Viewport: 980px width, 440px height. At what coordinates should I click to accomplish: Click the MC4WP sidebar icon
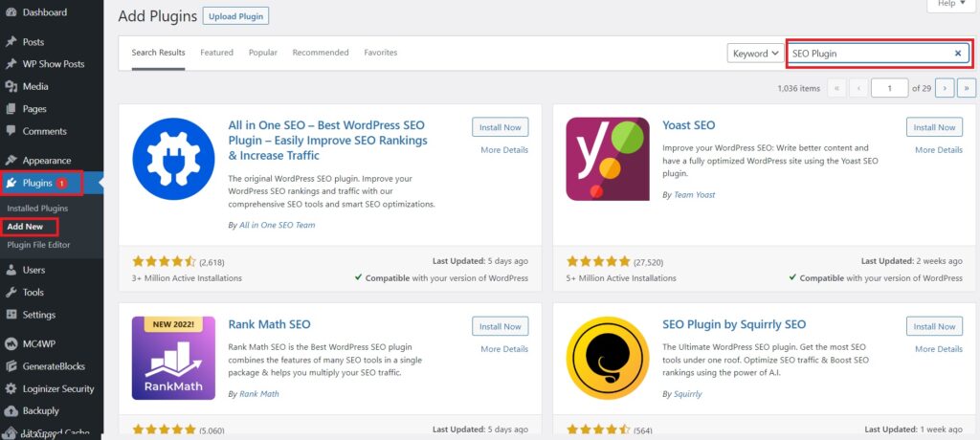point(11,343)
